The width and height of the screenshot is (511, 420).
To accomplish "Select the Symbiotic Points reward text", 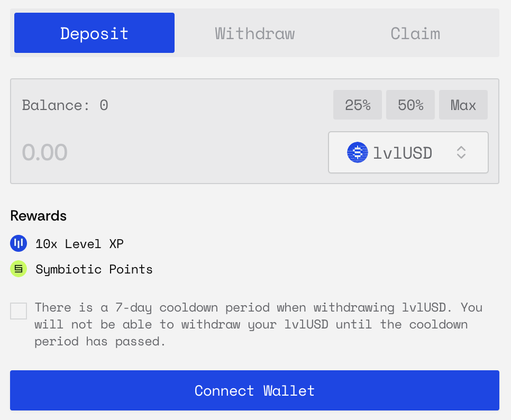I will click(94, 269).
